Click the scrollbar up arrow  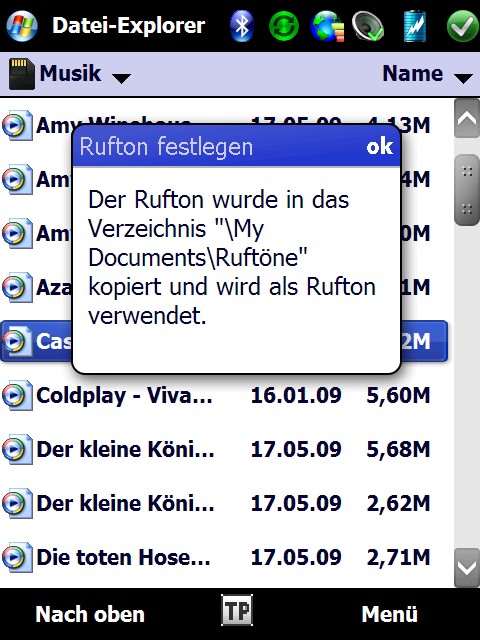pos(467,119)
